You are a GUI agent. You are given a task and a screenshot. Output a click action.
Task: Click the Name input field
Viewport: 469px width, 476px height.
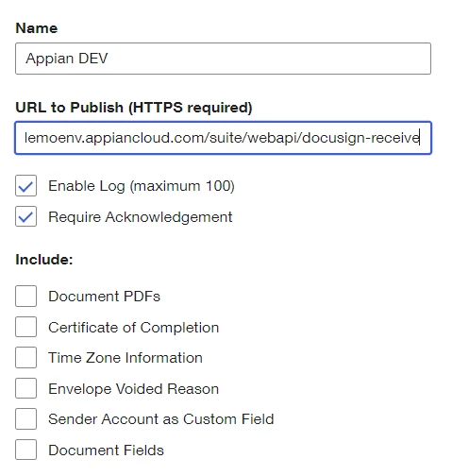click(223, 59)
